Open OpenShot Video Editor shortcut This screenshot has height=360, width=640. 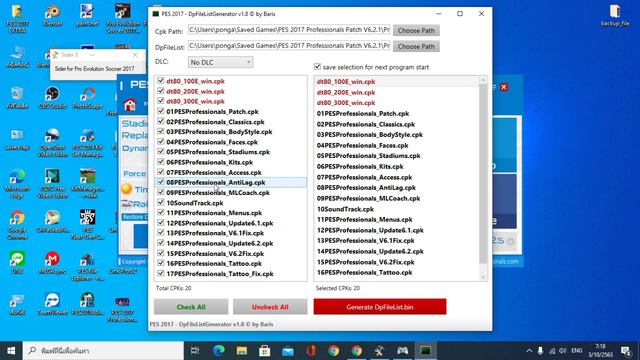tap(52, 143)
